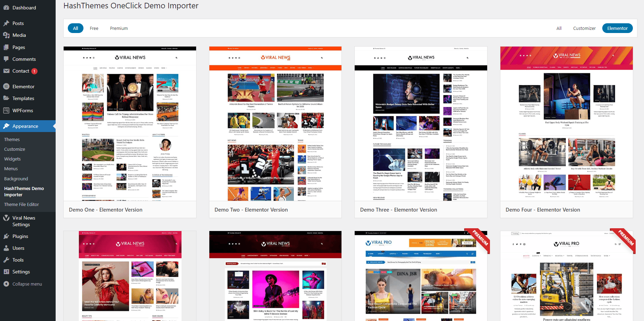Click the Posts pushpin icon
Image resolution: width=644 pixels, height=321 pixels.
coord(6,23)
